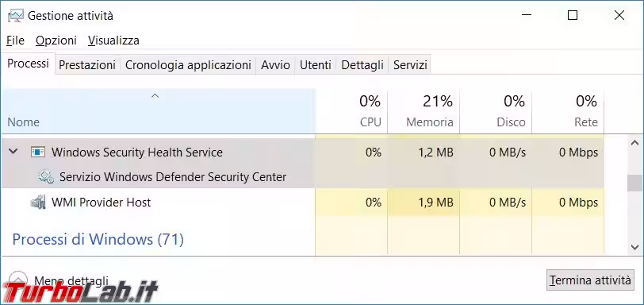This screenshot has width=644, height=305.
Task: Click the scrollbar down arrow in process list
Action: (x=635, y=247)
